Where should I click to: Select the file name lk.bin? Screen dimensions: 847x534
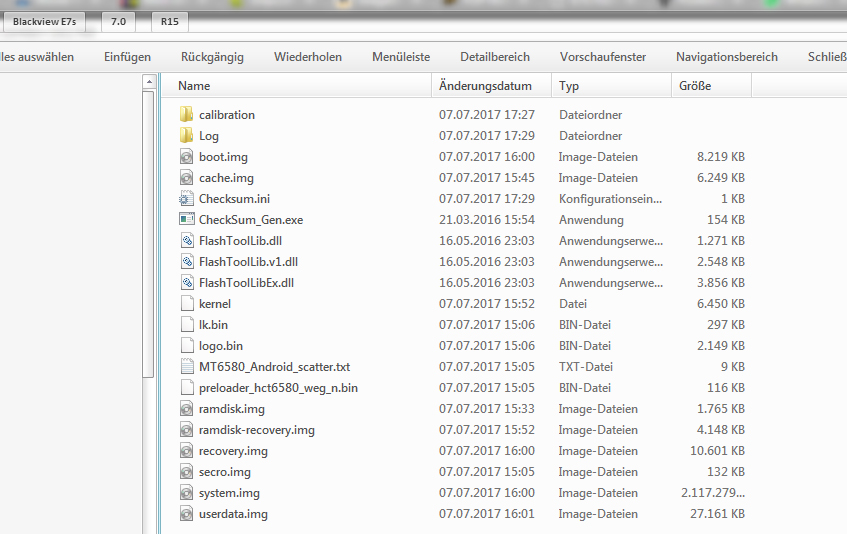tap(213, 325)
